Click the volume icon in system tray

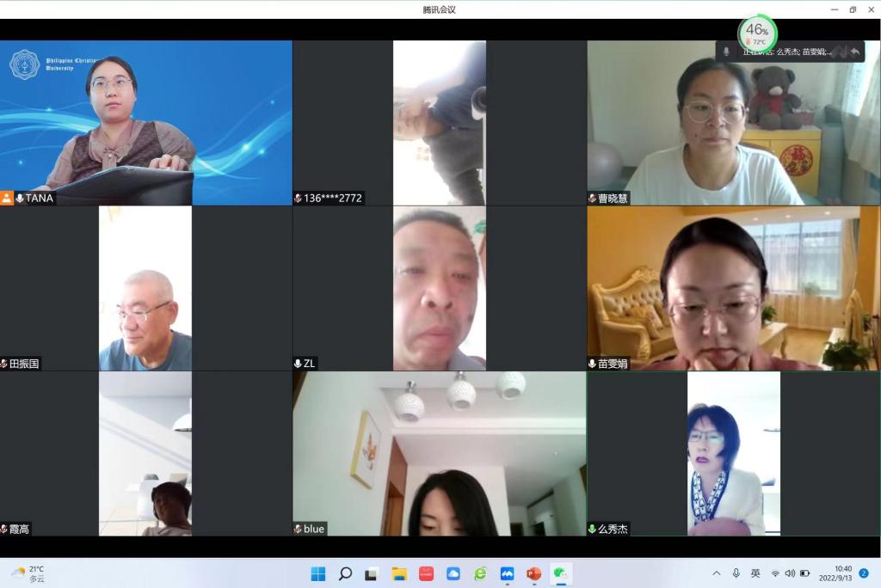point(790,573)
